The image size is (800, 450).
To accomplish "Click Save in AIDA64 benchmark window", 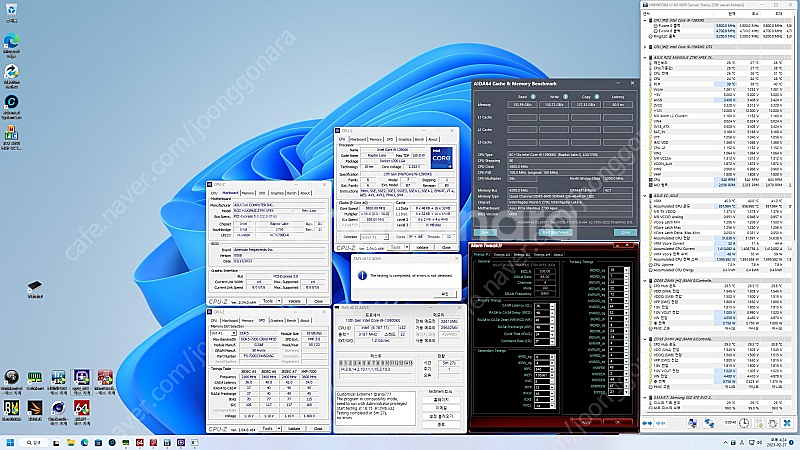I will (x=485, y=232).
